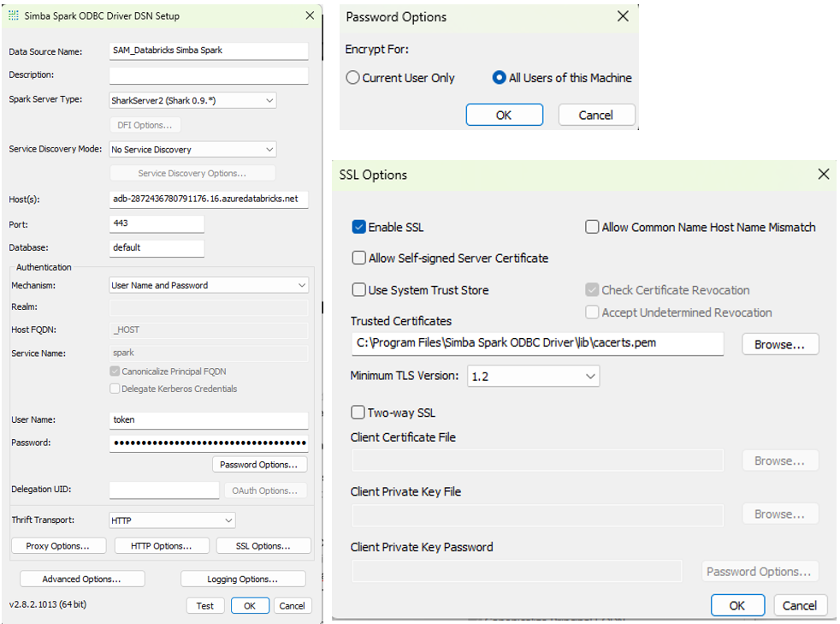Viewport: 840px width, 624px height.
Task: Click the Trusted Certificates path field
Action: click(537, 343)
